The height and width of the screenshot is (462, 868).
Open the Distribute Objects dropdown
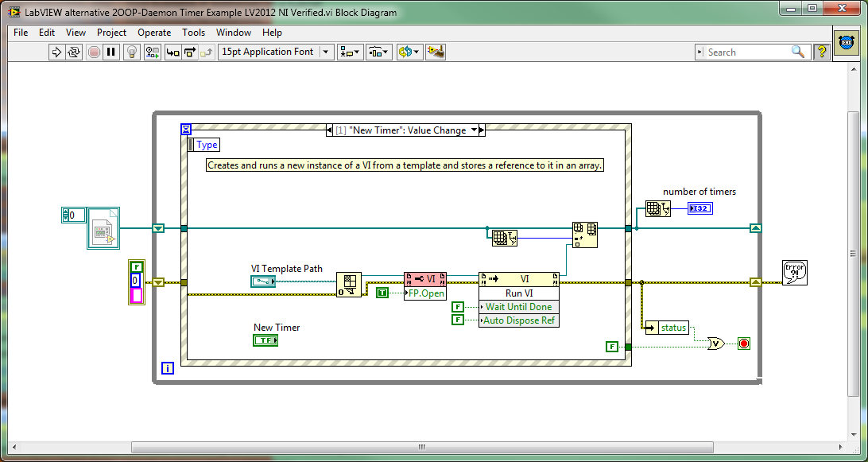pos(378,52)
